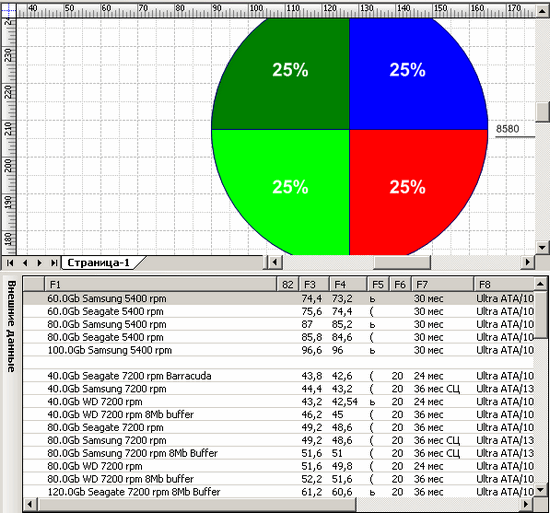Select row 40.0Gb Seagate 7200 rpm Barracuda
The width and height of the screenshot is (550, 513).
[279, 376]
